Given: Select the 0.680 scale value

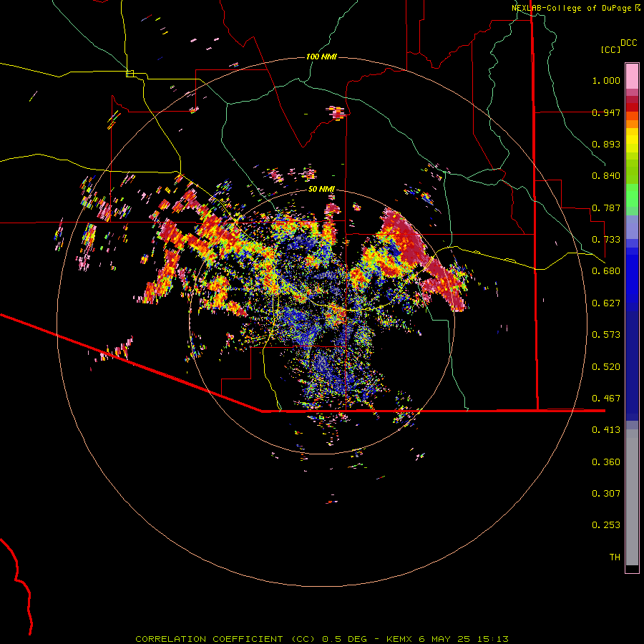Looking at the screenshot, I should 606,271.
